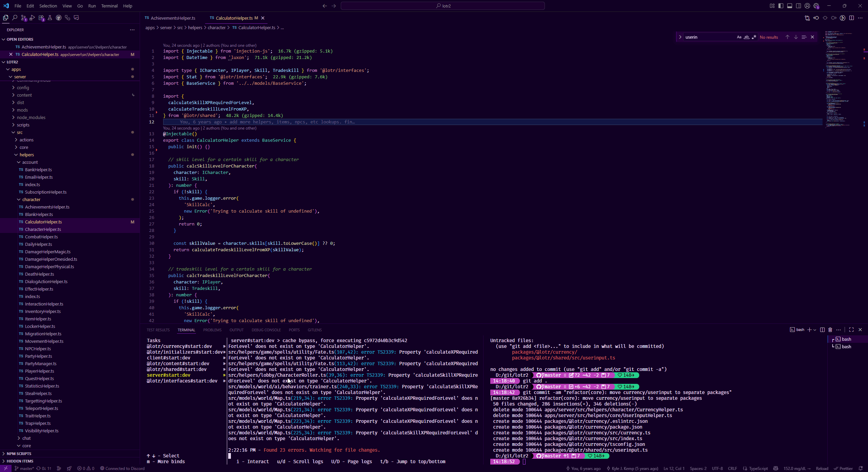868x472 pixels.
Task: Open the Run and Debug view
Action: pyautogui.click(x=32, y=18)
